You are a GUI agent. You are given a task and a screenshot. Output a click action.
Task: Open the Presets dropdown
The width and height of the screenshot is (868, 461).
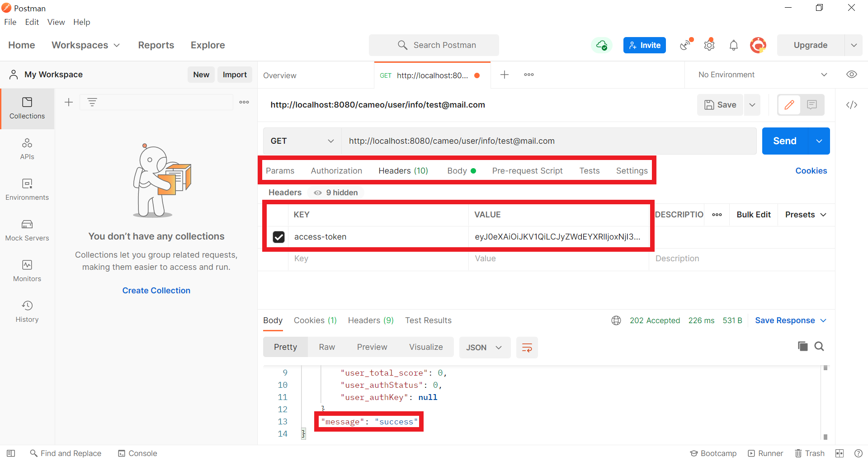[806, 215]
